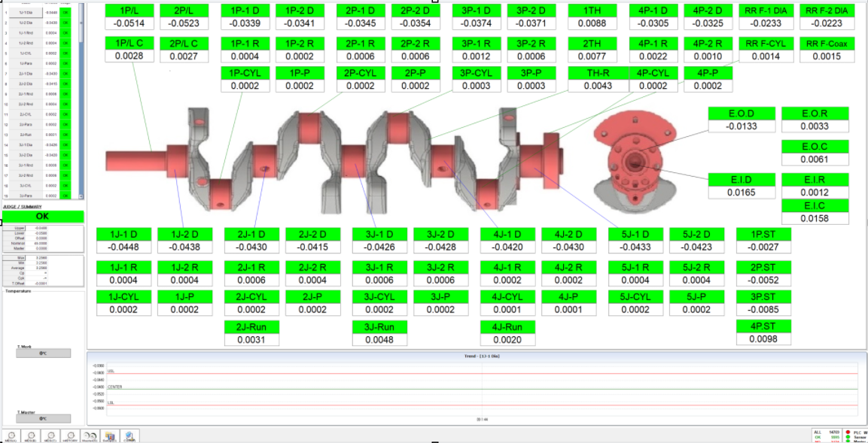This screenshot has width=868, height=443.
Task: Click the Master toolbar icon with two gauges
Action: tap(90, 435)
